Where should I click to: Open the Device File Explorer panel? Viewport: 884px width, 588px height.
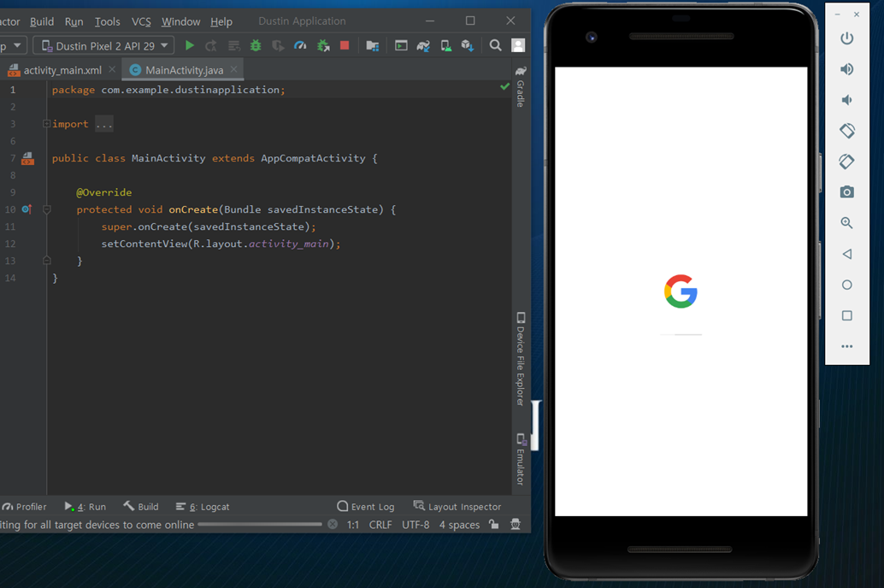[521, 359]
